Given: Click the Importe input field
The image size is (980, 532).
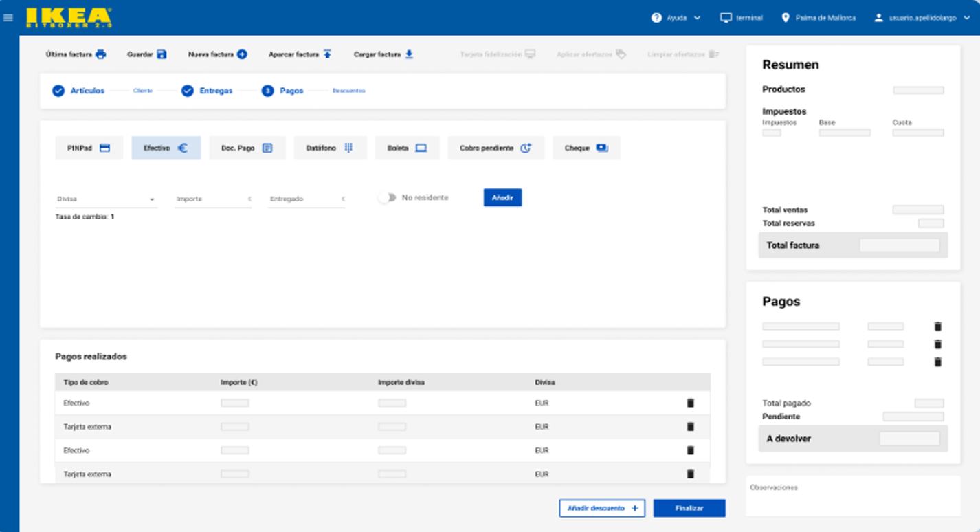Looking at the screenshot, I should click(x=212, y=199).
